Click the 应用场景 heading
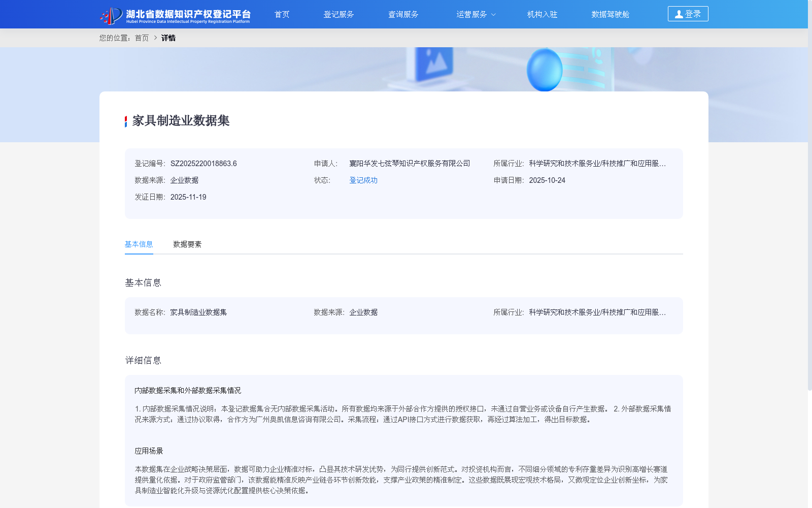 (x=149, y=451)
